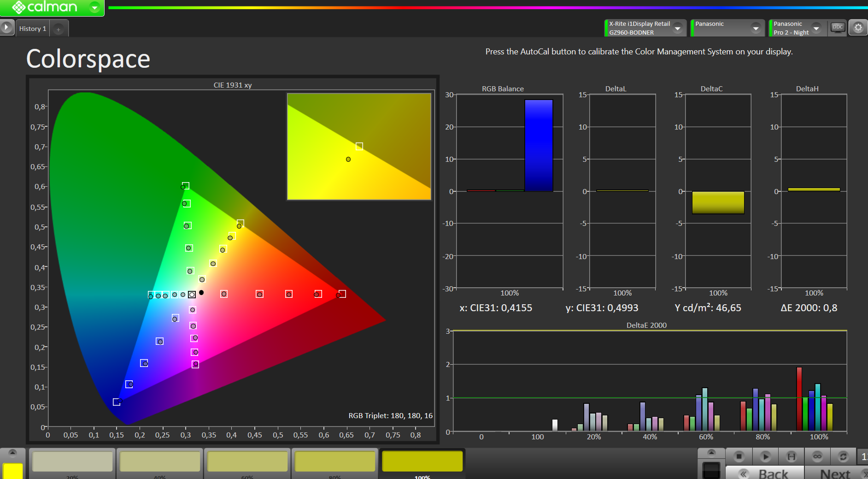Expand the Panasonic source dropdown

coord(756,28)
